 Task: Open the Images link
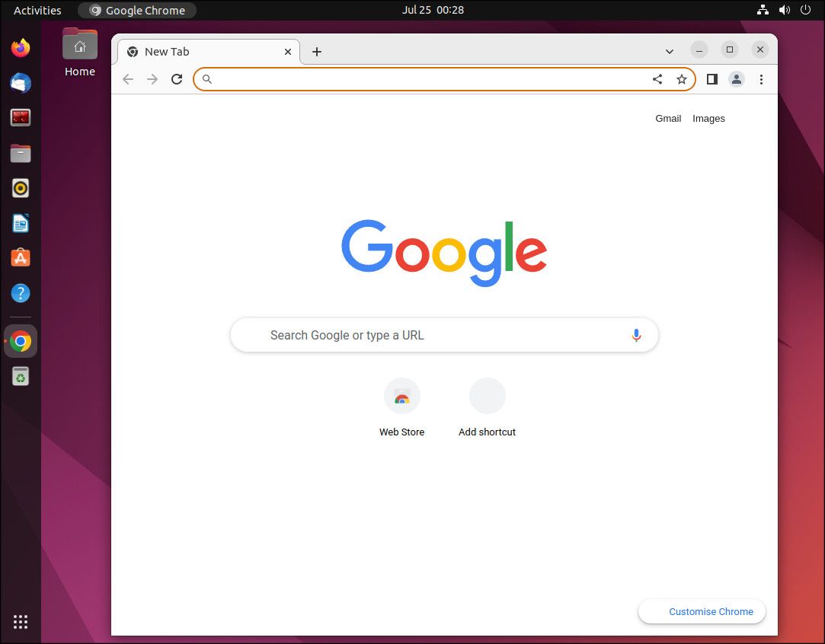point(708,118)
